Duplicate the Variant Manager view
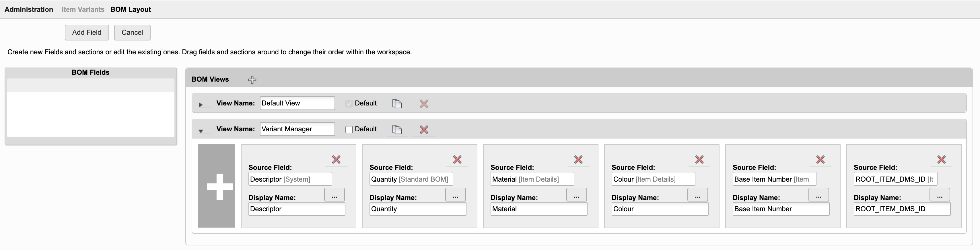The height and width of the screenshot is (250, 980). pyautogui.click(x=397, y=130)
